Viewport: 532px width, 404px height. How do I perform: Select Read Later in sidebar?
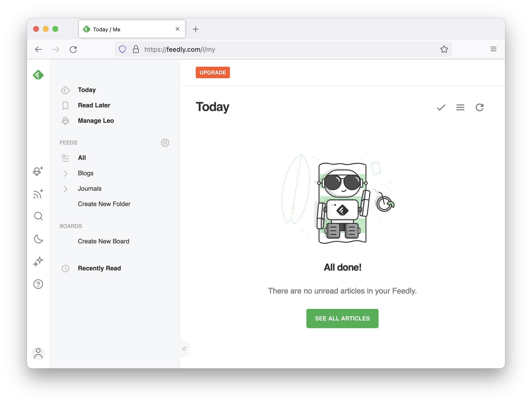94,105
